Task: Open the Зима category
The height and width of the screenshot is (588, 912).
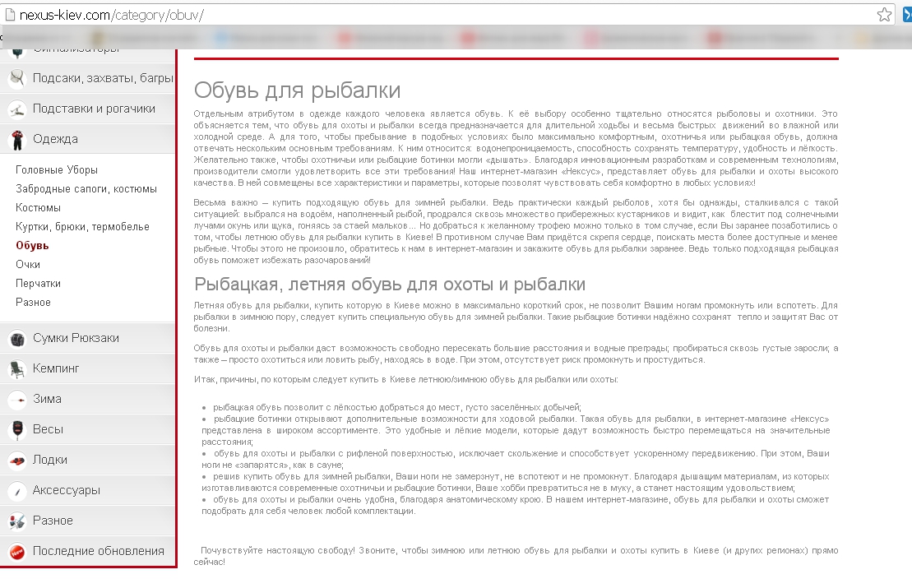Action: (47, 399)
